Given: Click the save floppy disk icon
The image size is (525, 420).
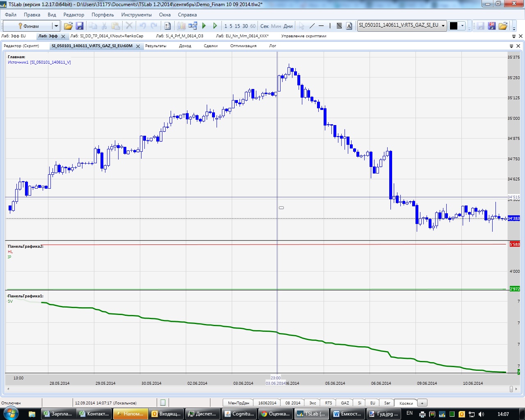Looking at the screenshot, I should point(80,26).
